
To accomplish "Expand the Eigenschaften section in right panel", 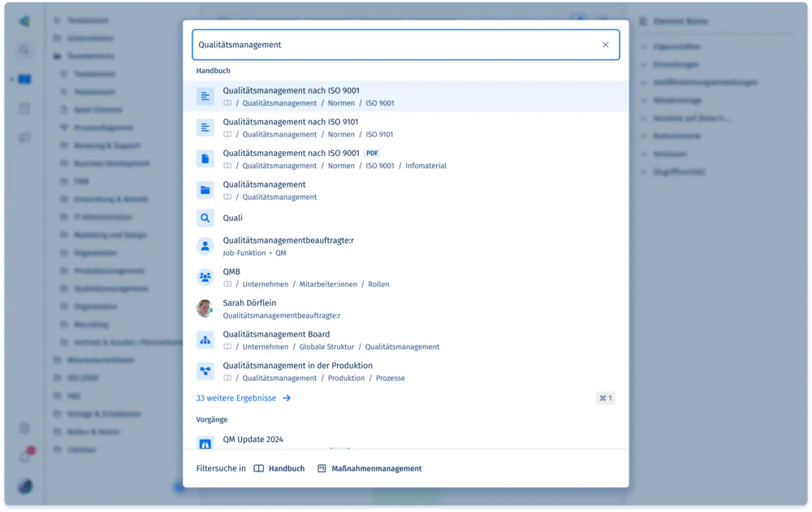I will [676, 46].
